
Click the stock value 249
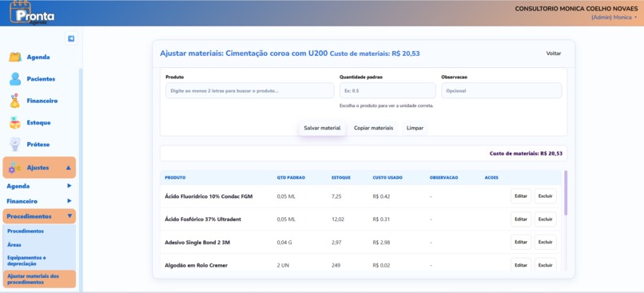[x=336, y=266]
